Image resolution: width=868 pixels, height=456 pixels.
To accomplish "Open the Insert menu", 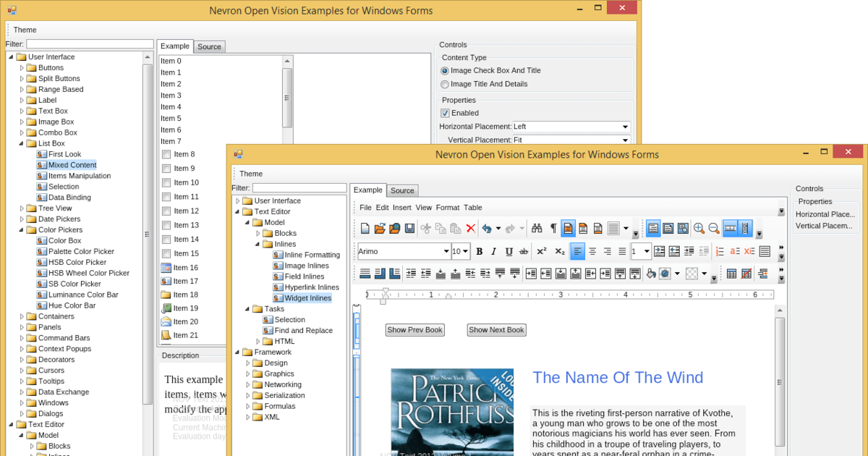I will click(401, 208).
